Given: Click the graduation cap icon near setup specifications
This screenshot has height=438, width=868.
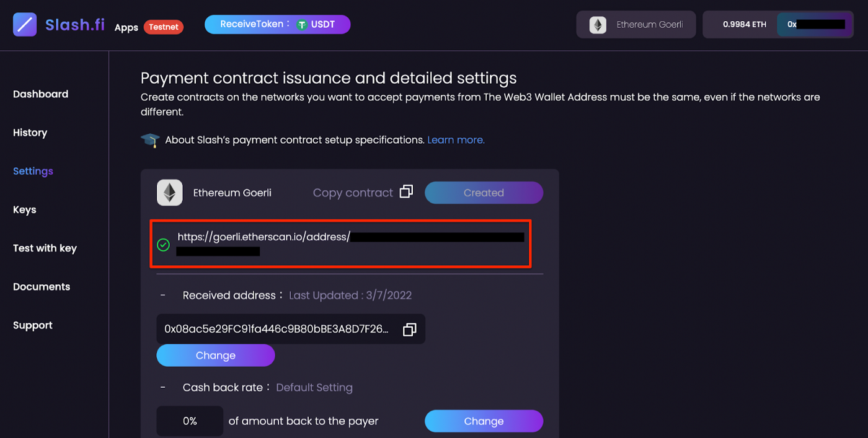Looking at the screenshot, I should (x=150, y=139).
